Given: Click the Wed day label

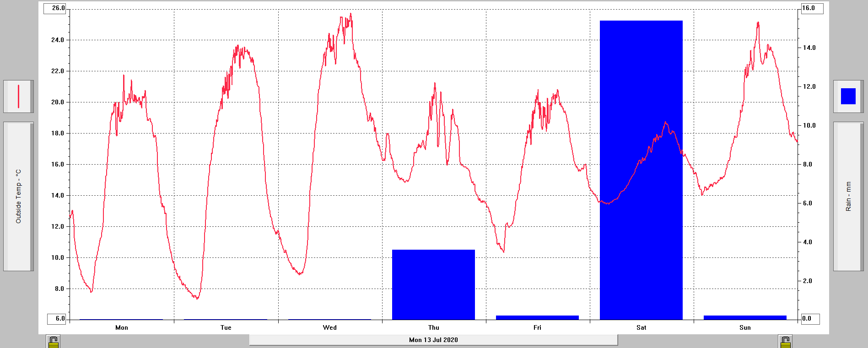Looking at the screenshot, I should 329,327.
